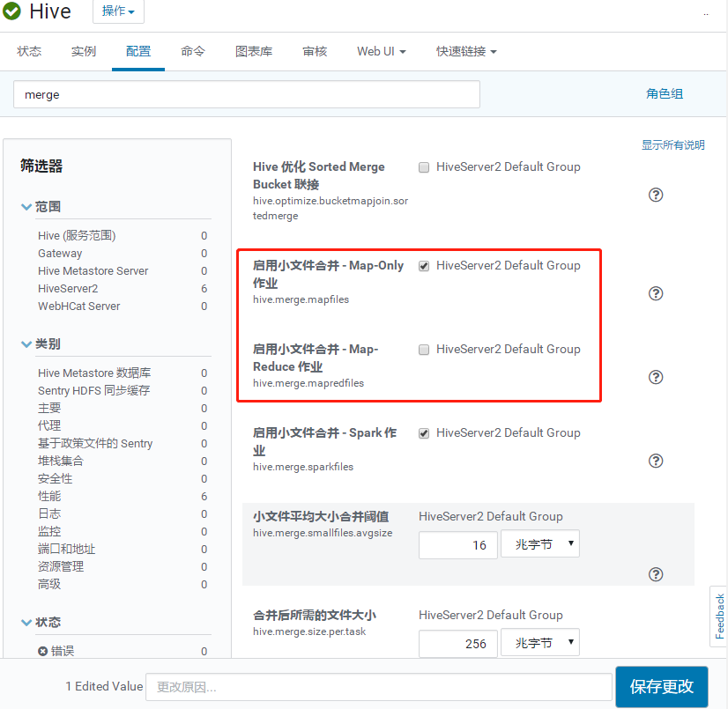Switch to the 状态 tab
This screenshot has height=709, width=728.
tap(29, 51)
